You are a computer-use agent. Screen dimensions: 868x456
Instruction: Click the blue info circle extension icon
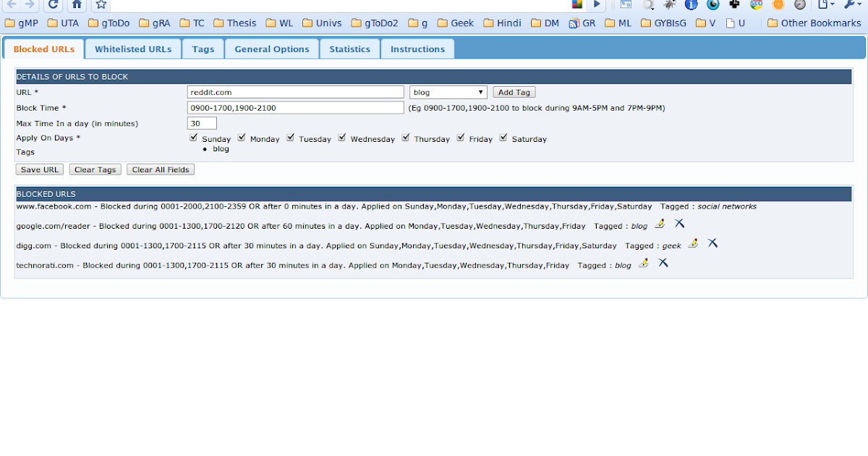point(691,4)
